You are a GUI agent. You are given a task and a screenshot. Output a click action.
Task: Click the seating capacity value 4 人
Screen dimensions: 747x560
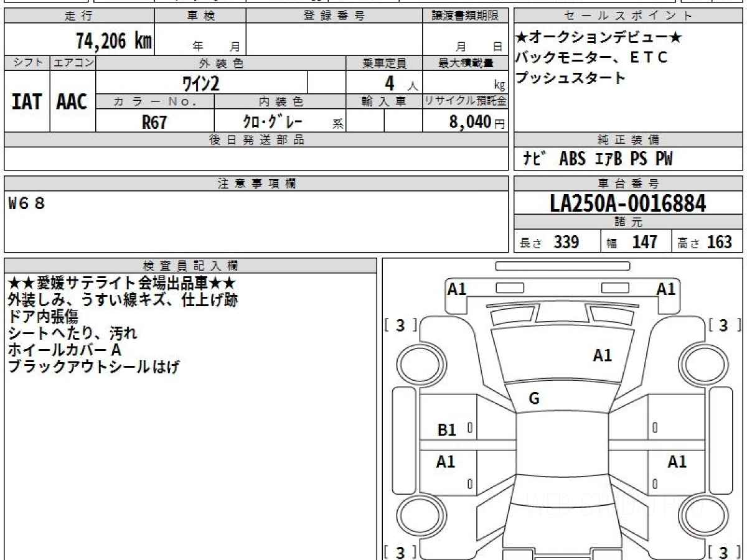pos(401,83)
